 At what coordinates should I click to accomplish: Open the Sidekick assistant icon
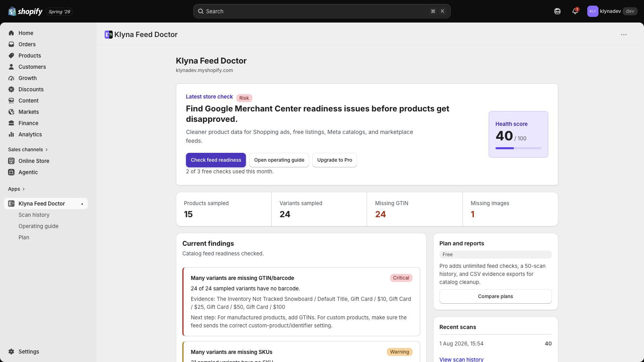557,11
